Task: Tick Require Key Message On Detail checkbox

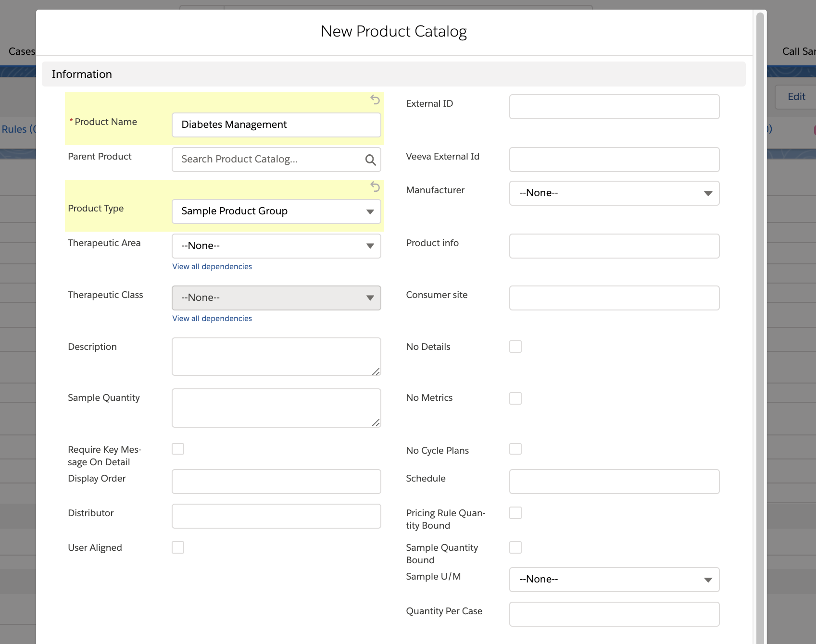Action: pos(178,449)
